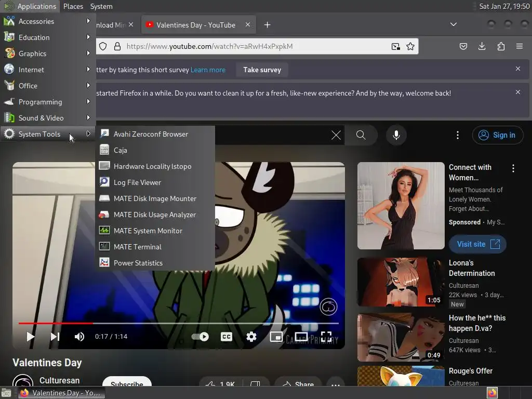This screenshot has height=399, width=532.
Task: Open Loona's Determination video thumbnail
Action: [401, 282]
